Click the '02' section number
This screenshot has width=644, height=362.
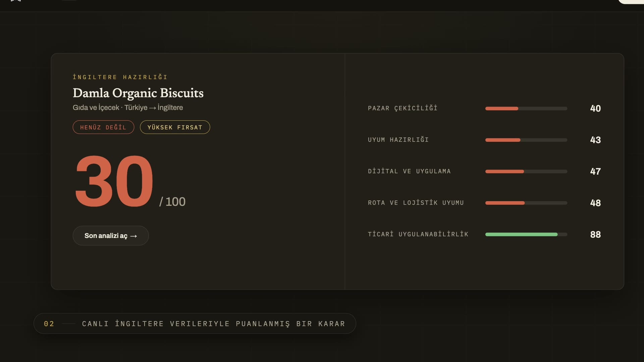click(49, 324)
